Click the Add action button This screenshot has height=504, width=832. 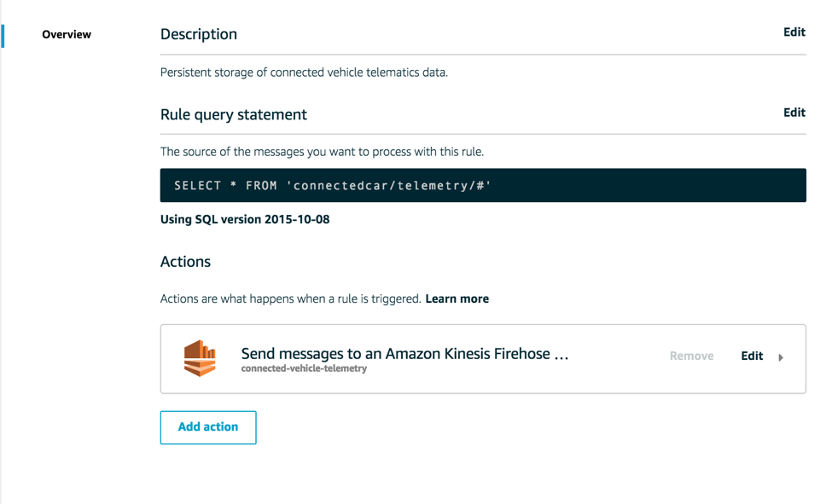tap(208, 427)
